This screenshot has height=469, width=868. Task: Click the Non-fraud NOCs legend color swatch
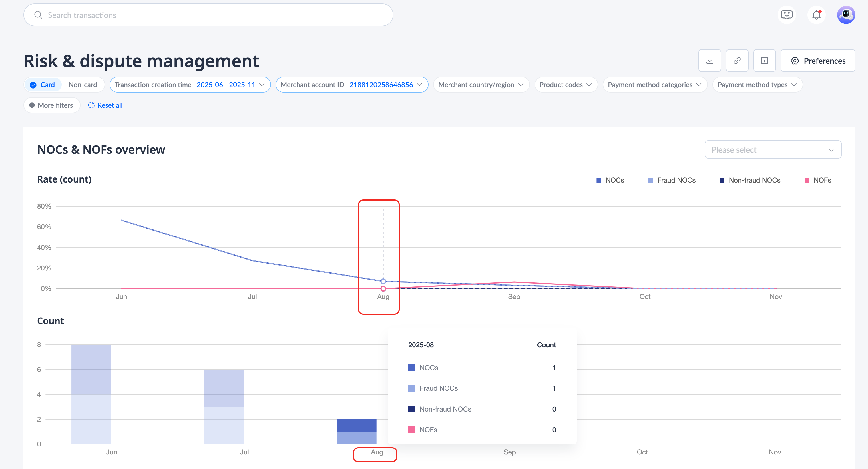pos(722,180)
